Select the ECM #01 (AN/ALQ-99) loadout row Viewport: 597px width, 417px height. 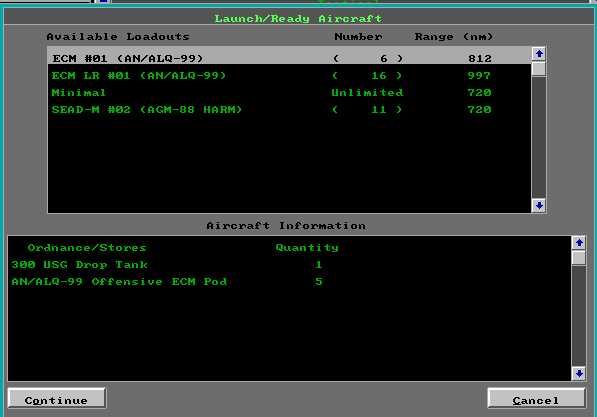coord(289,57)
